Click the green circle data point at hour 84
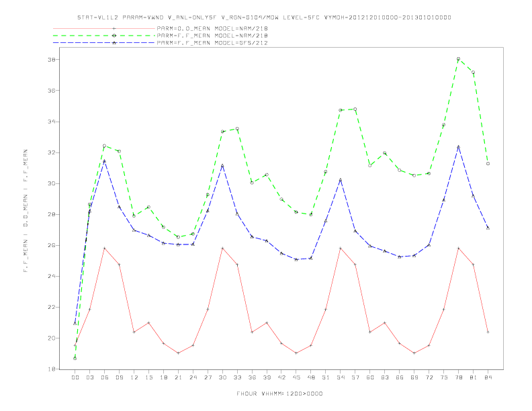Screen dimensions: 532x411 (488, 164)
